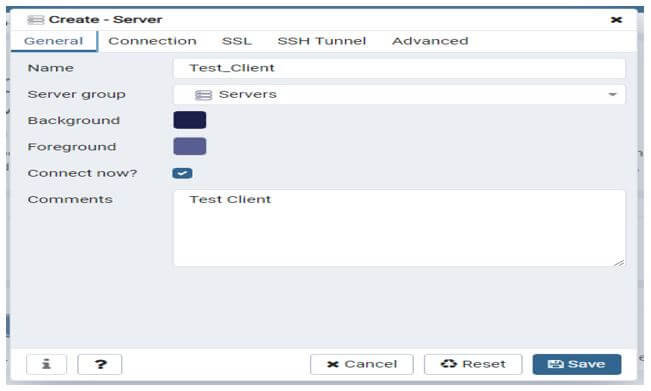651x391 pixels.
Task: Click the 'Connect now?' label
Action: (82, 173)
